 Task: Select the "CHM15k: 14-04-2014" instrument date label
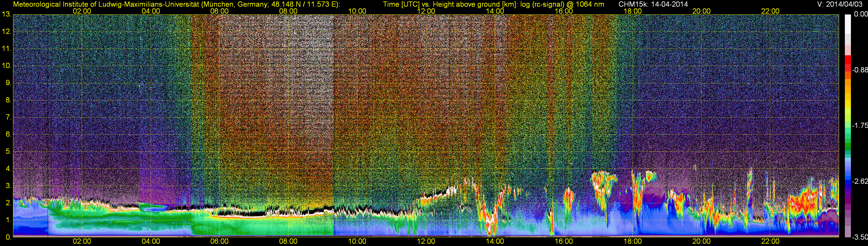[652, 4]
